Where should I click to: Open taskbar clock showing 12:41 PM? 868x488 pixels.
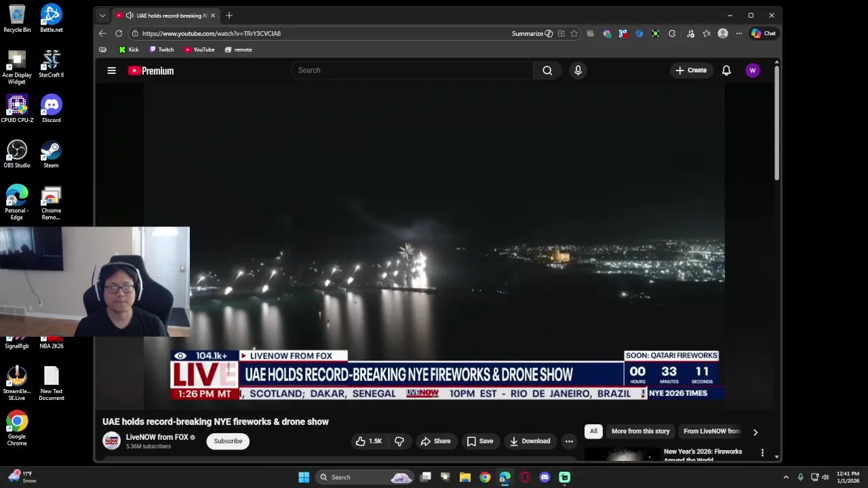click(848, 477)
